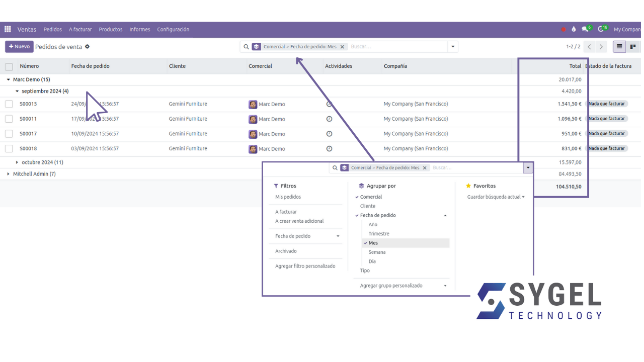Open the activity clock icon on S00015 row
The height and width of the screenshot is (362, 644).
(x=330, y=104)
